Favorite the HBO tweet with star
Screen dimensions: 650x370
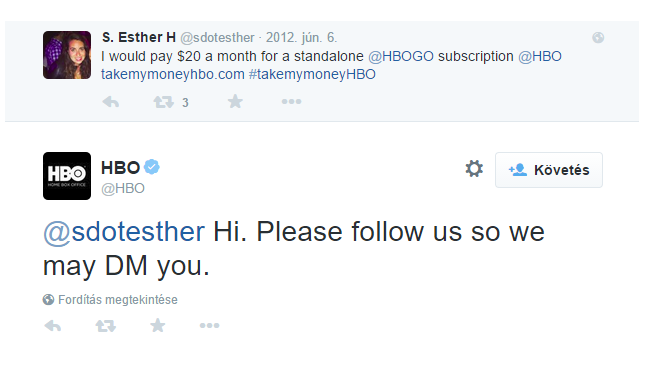click(158, 325)
